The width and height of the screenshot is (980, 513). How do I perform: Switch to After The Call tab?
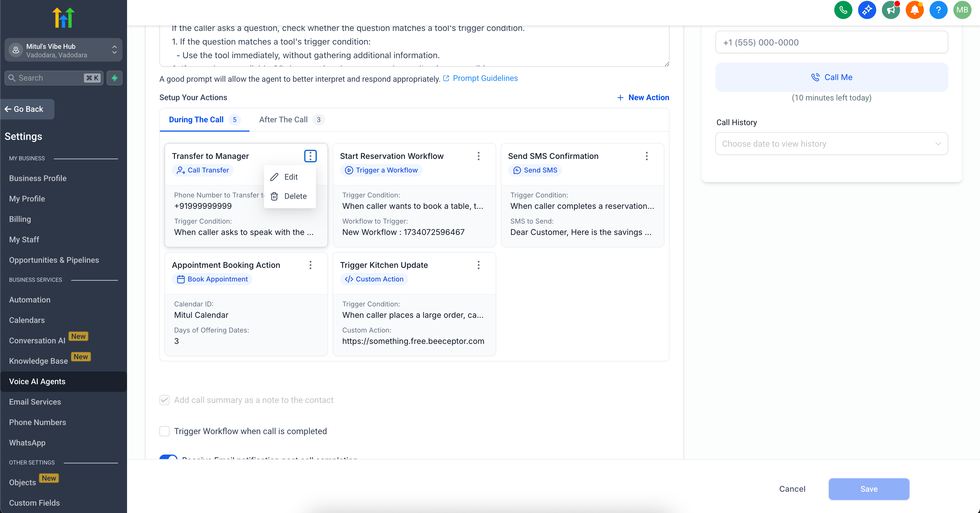(284, 120)
